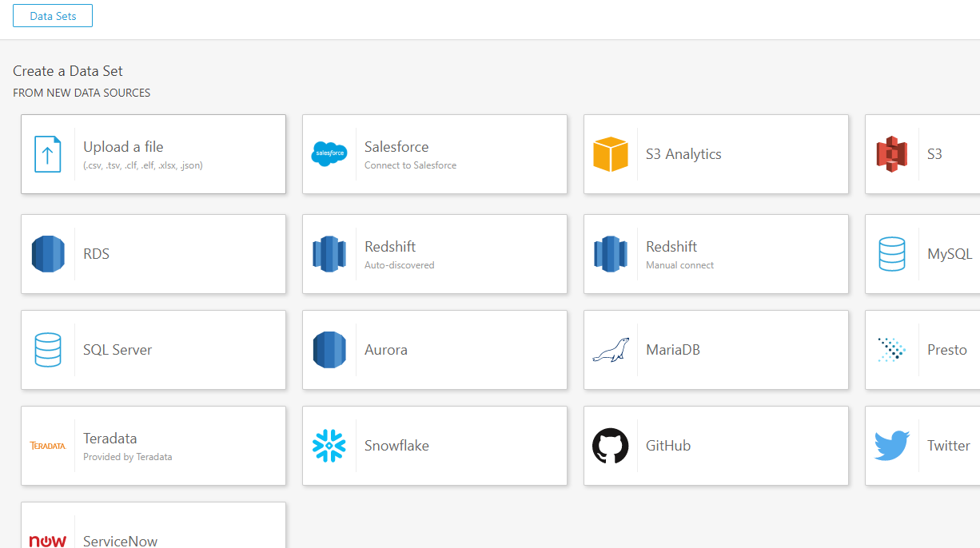Click 'Auto-discovered' under Redshift
The image size is (980, 548).
pyautogui.click(x=400, y=265)
